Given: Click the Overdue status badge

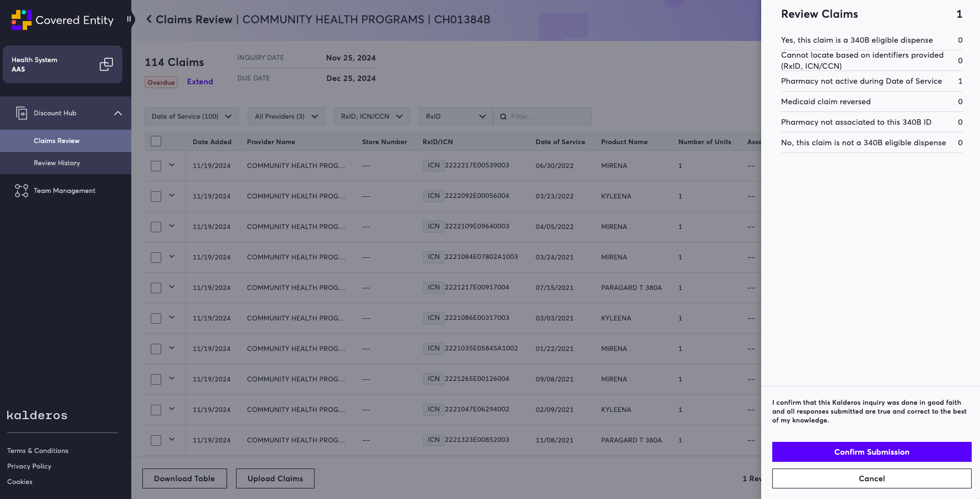Looking at the screenshot, I should pyautogui.click(x=161, y=83).
